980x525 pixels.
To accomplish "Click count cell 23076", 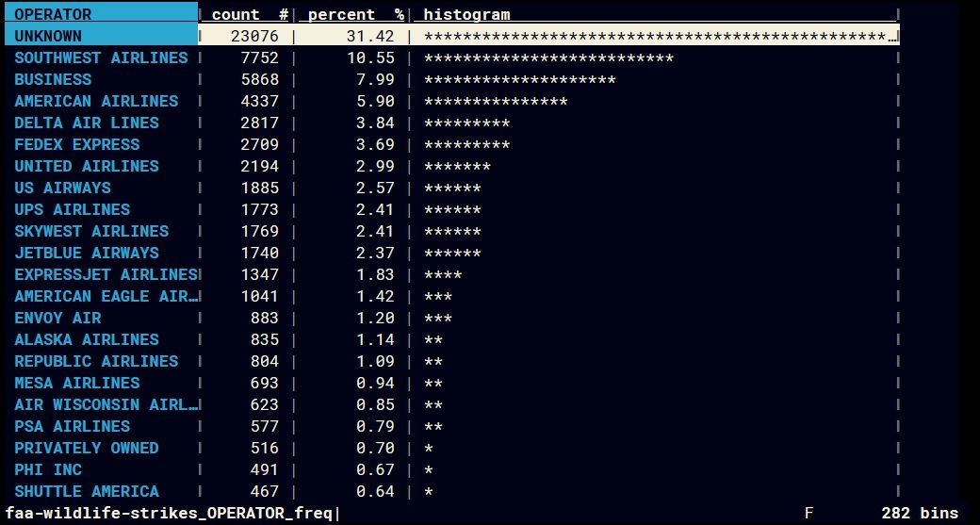I will point(254,36).
